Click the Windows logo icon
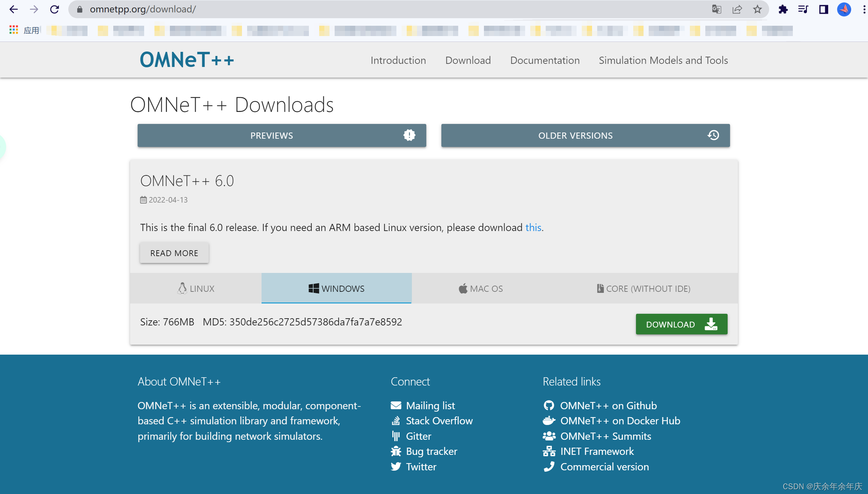 pos(313,288)
